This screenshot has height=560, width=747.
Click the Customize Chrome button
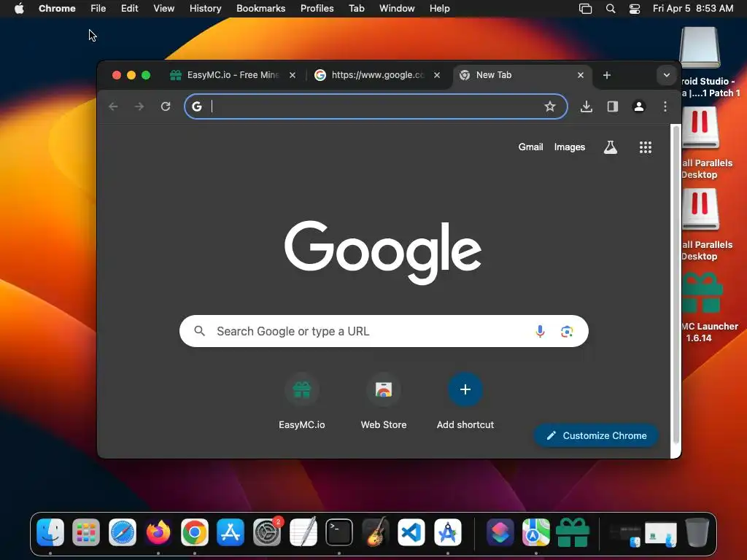tap(596, 436)
